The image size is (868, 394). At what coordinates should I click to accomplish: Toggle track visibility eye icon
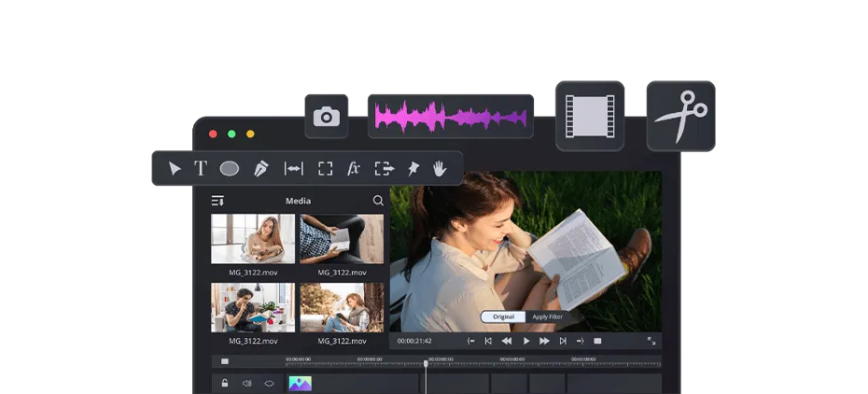coord(270,383)
